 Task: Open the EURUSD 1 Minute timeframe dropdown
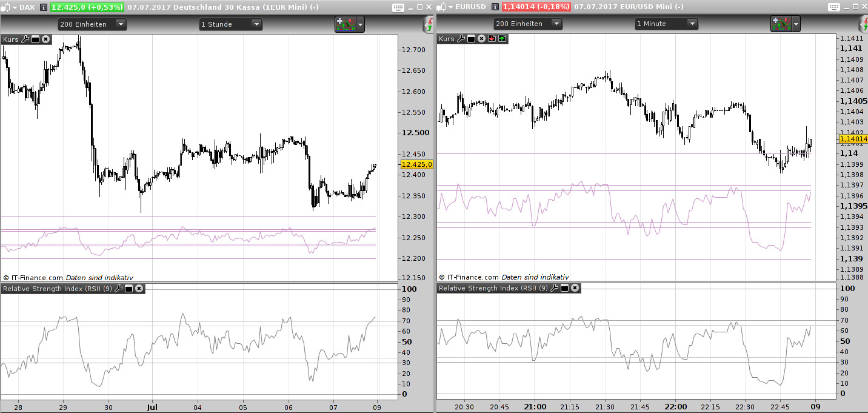pyautogui.click(x=667, y=24)
